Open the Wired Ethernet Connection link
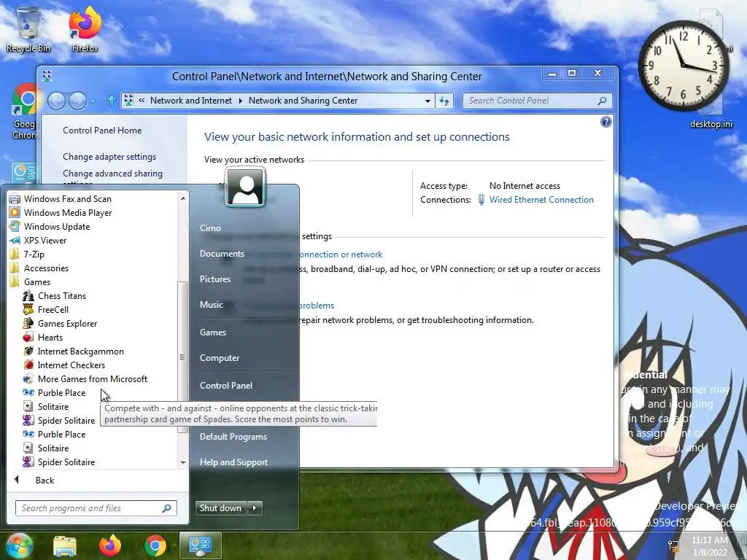 click(541, 200)
